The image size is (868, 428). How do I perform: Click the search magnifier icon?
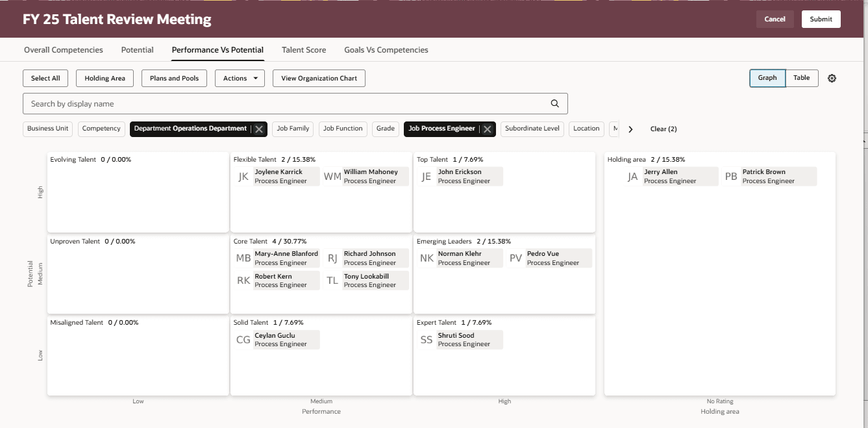pyautogui.click(x=554, y=103)
